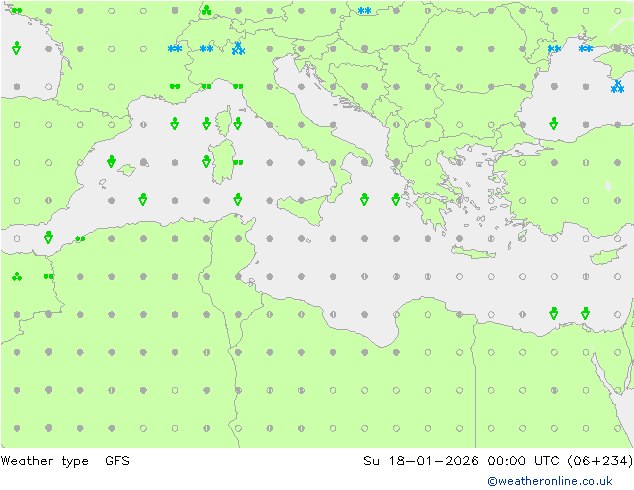Select the snowflake pair nearest Crimea on the north Black Sea coast
The height and width of the screenshot is (490, 634).
(x=585, y=49)
